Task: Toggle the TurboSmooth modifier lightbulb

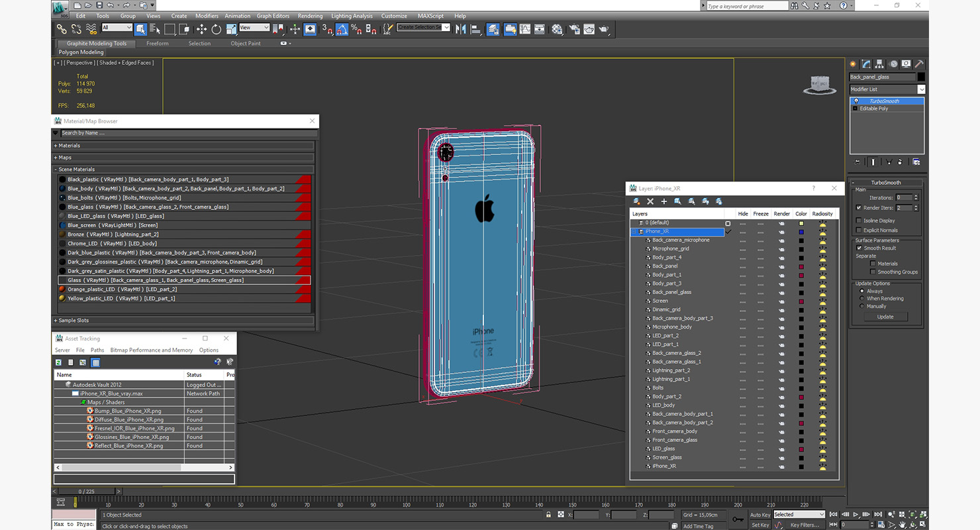Action: pos(856,101)
